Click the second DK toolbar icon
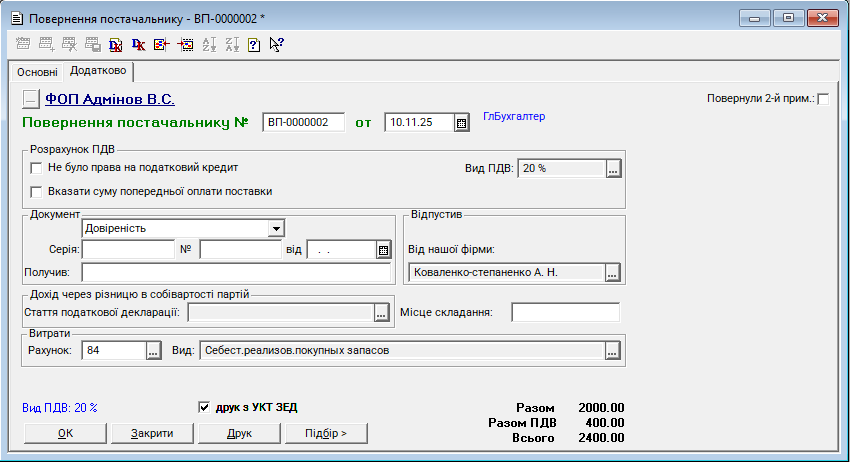The width and height of the screenshot is (850, 462). pyautogui.click(x=138, y=44)
